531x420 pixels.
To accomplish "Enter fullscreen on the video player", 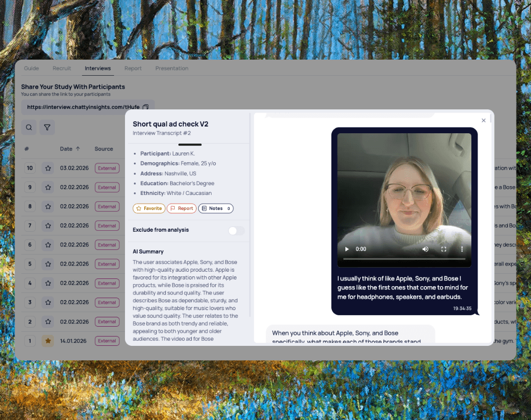I will click(443, 249).
